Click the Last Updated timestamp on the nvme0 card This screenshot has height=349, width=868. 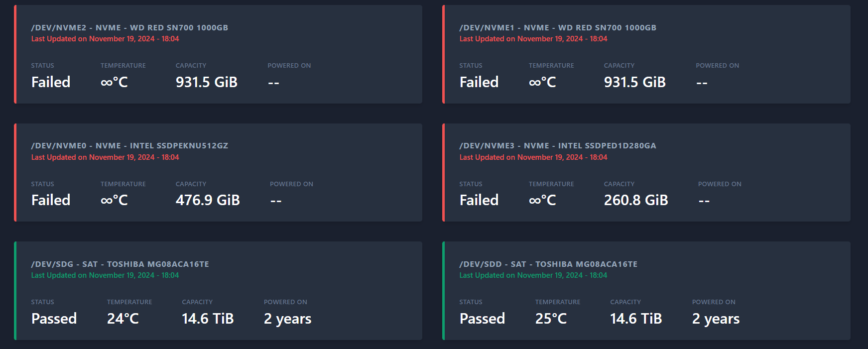(105, 157)
